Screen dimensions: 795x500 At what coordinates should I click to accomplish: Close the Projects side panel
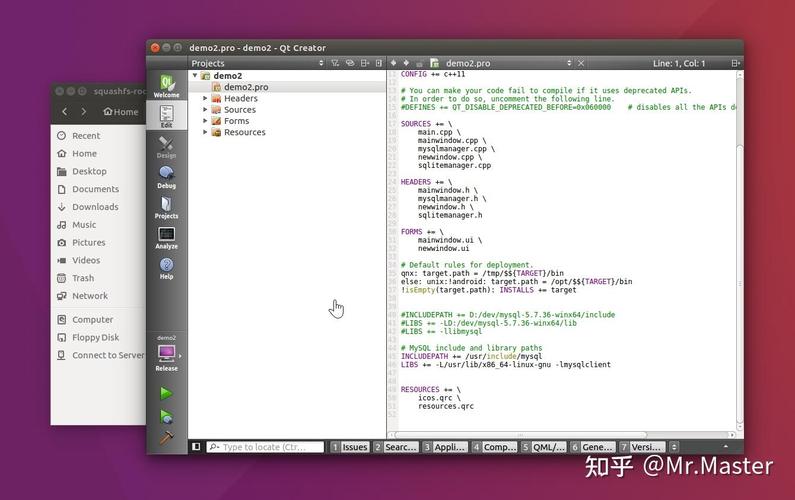(x=379, y=63)
